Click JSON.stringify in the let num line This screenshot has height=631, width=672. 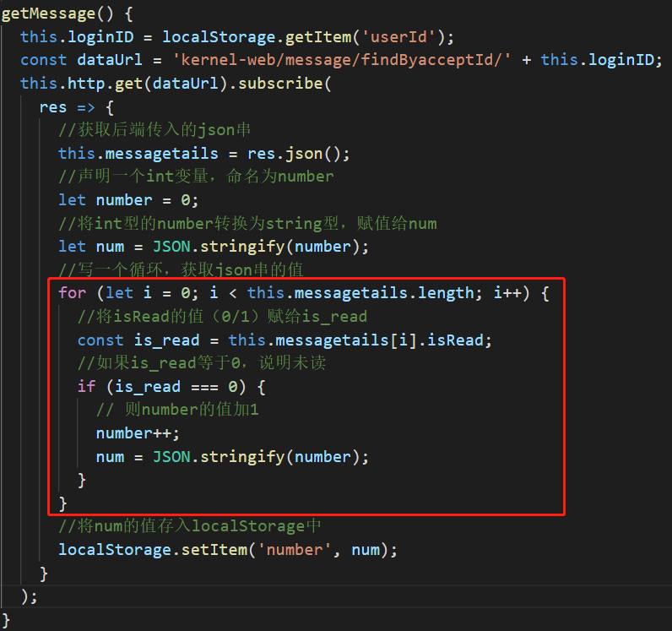point(219,247)
